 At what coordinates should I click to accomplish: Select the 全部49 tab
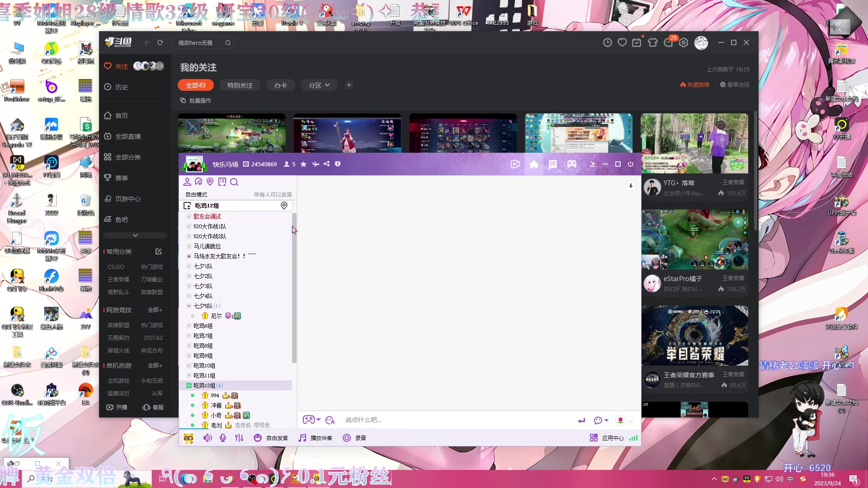pos(196,85)
